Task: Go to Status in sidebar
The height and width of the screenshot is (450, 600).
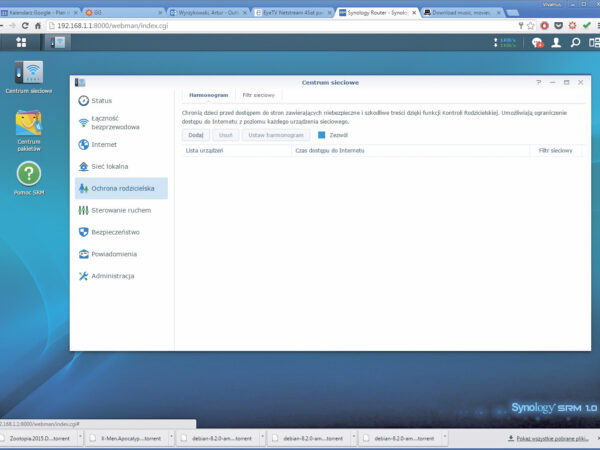Action: (x=101, y=101)
